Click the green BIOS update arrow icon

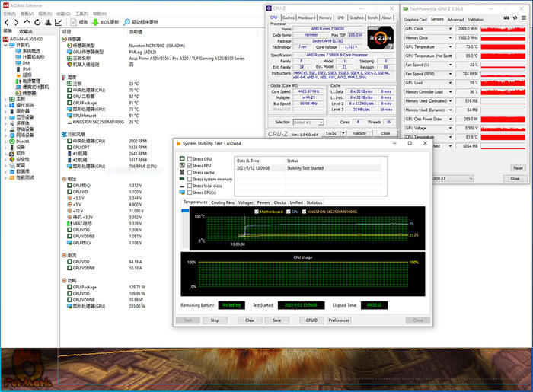pos(95,22)
